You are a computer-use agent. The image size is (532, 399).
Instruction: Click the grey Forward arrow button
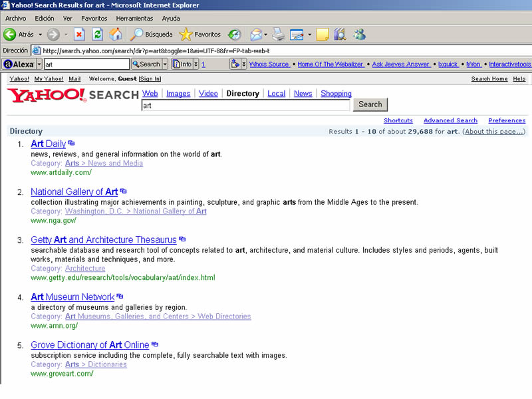pyautogui.click(x=53, y=35)
